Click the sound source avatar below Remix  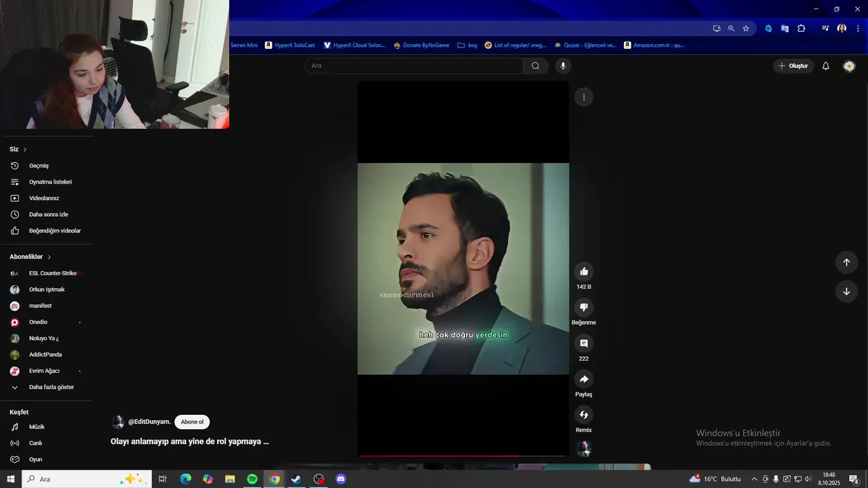tap(584, 449)
